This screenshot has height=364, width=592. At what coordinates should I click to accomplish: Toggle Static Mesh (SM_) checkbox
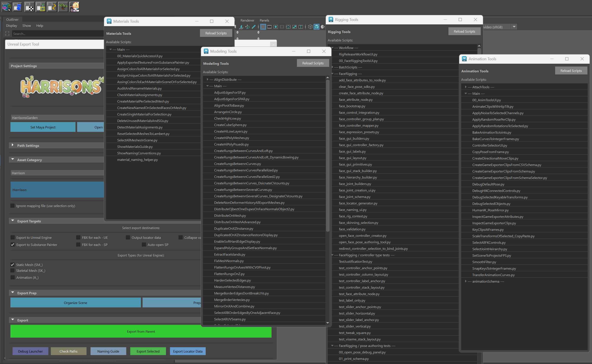[13, 264]
